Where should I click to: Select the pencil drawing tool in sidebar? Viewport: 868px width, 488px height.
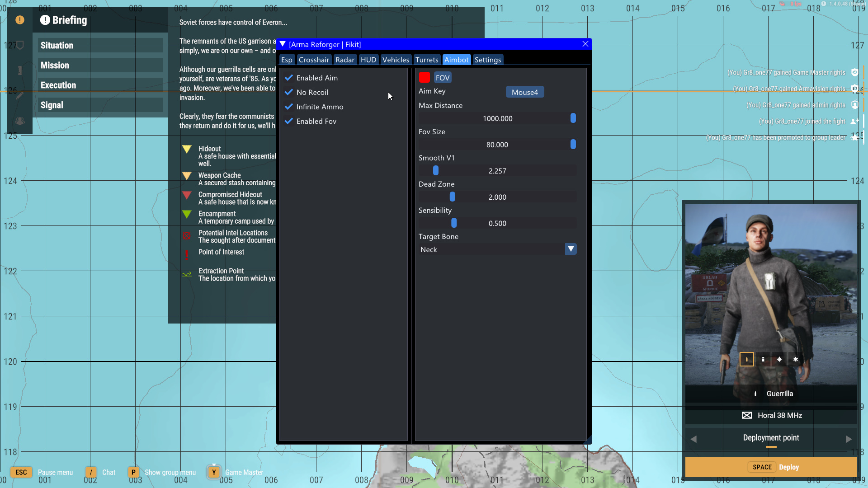point(20,95)
